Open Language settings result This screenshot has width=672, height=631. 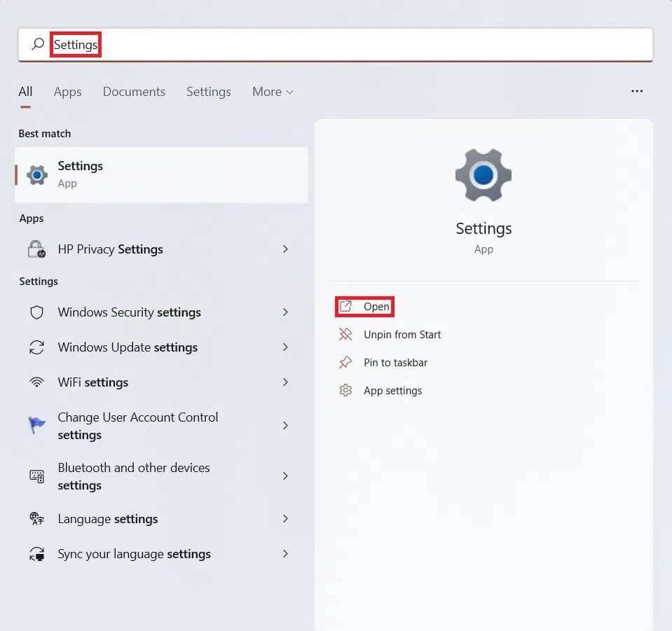point(161,519)
